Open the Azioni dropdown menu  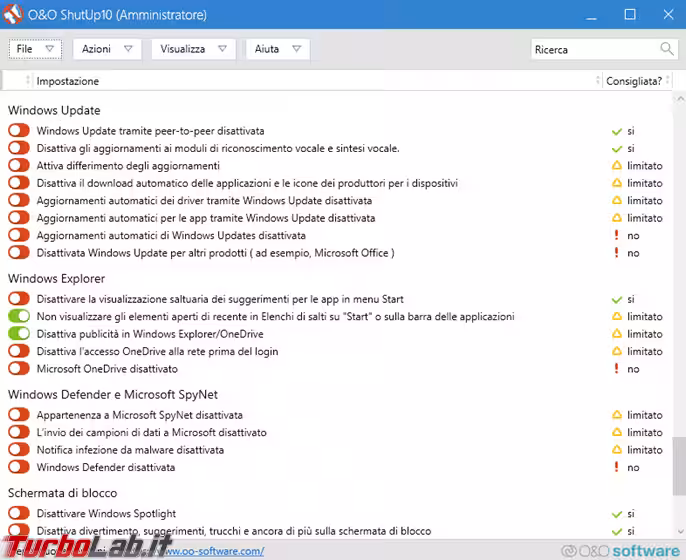(x=107, y=49)
